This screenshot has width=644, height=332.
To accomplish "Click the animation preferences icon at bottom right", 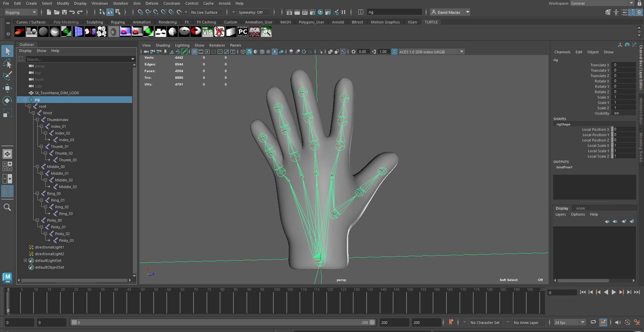I will [x=637, y=322].
